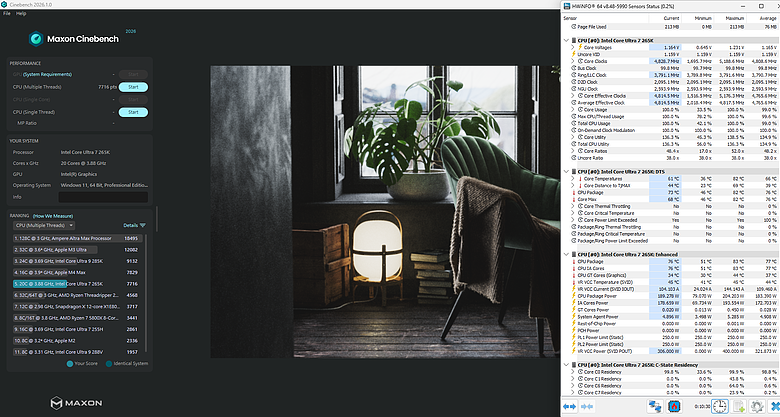Open HWiNFO remote network computers icon

(x=655, y=407)
